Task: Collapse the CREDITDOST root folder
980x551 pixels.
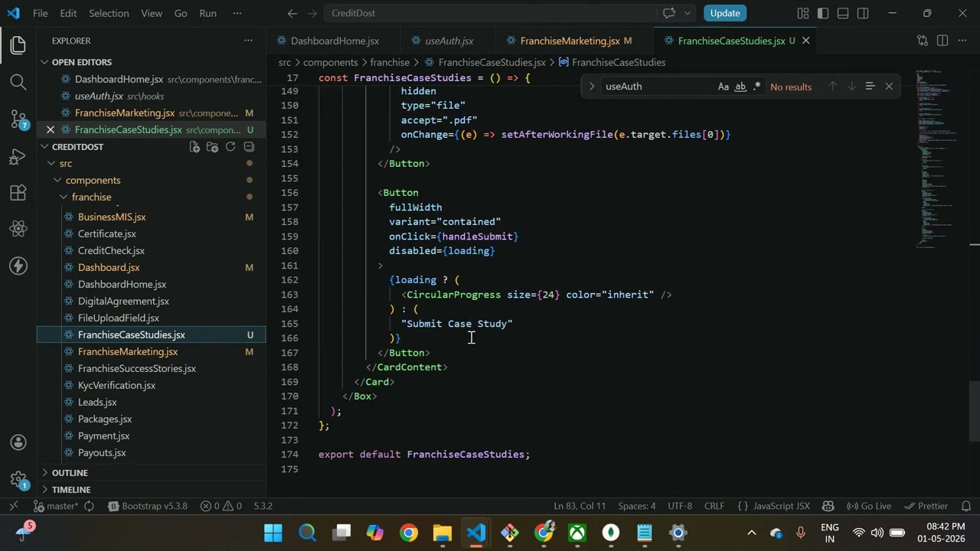Action: click(x=45, y=147)
